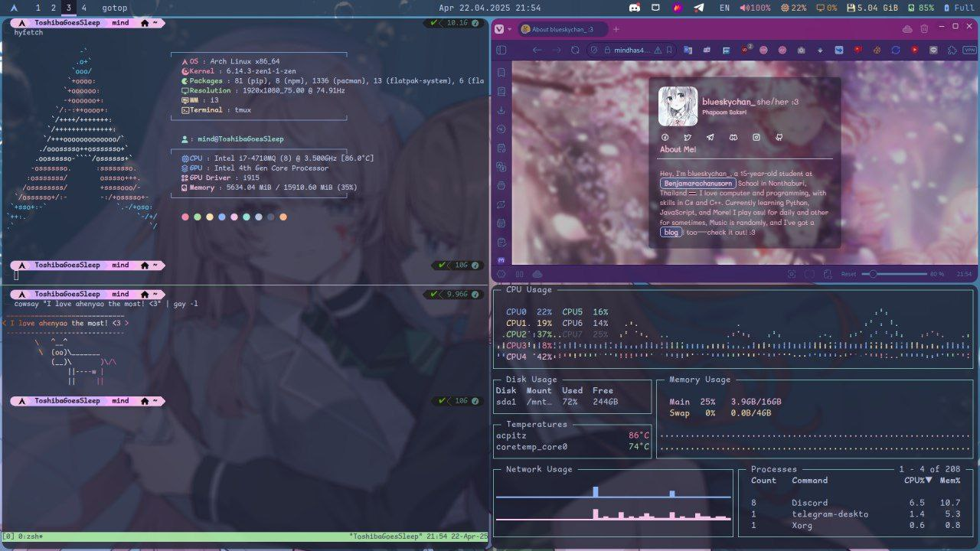Open the camera capture extension icon

(802, 50)
